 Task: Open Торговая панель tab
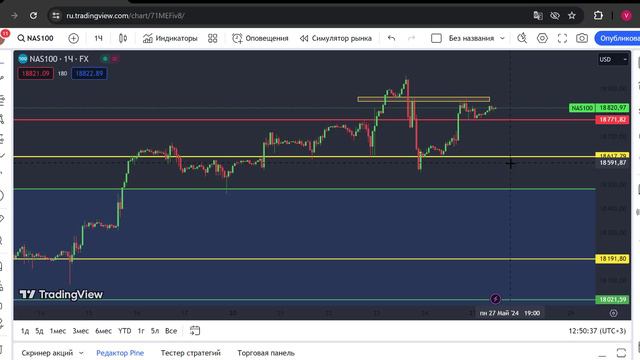pos(266,353)
